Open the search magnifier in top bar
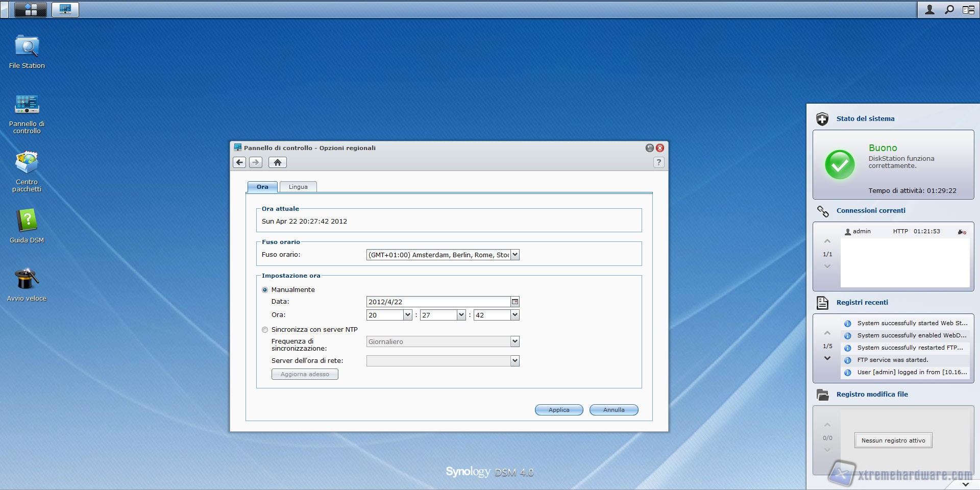The width and height of the screenshot is (980, 490). [x=949, y=9]
